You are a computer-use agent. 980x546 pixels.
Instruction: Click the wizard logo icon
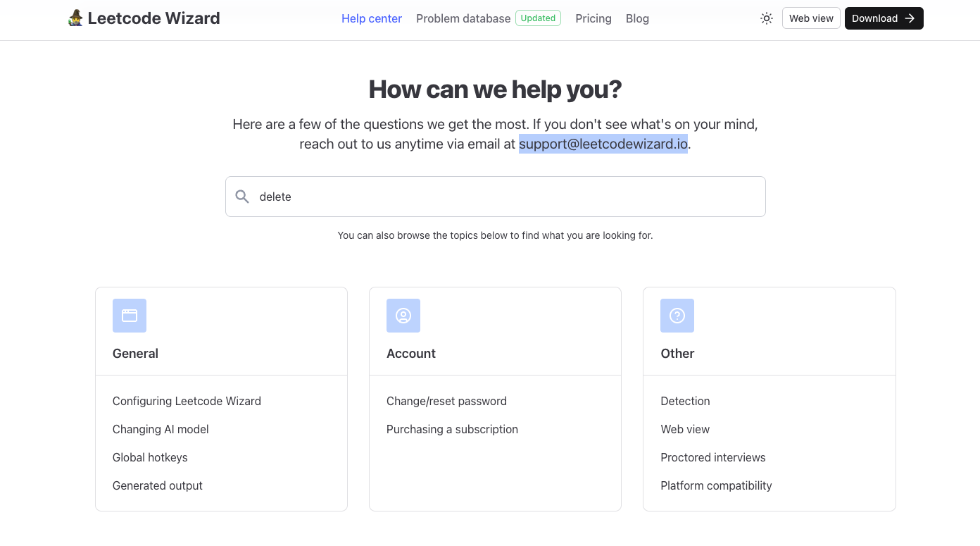(75, 18)
